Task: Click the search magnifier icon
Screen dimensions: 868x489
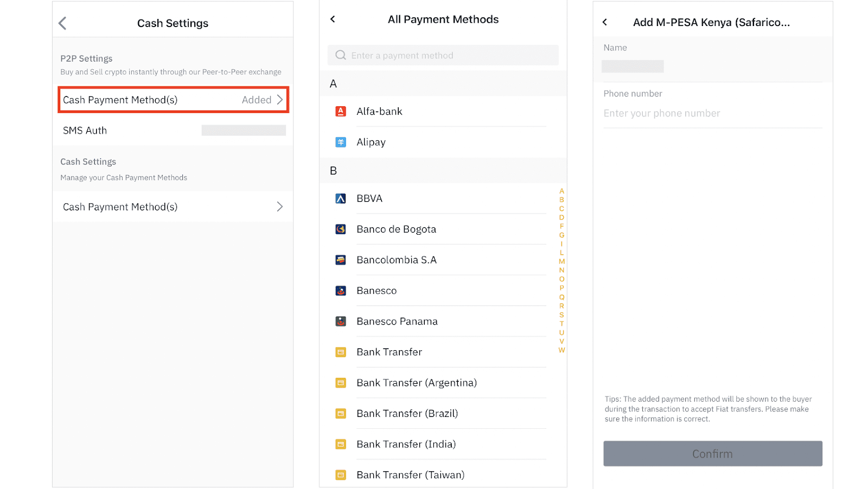Action: pyautogui.click(x=341, y=55)
